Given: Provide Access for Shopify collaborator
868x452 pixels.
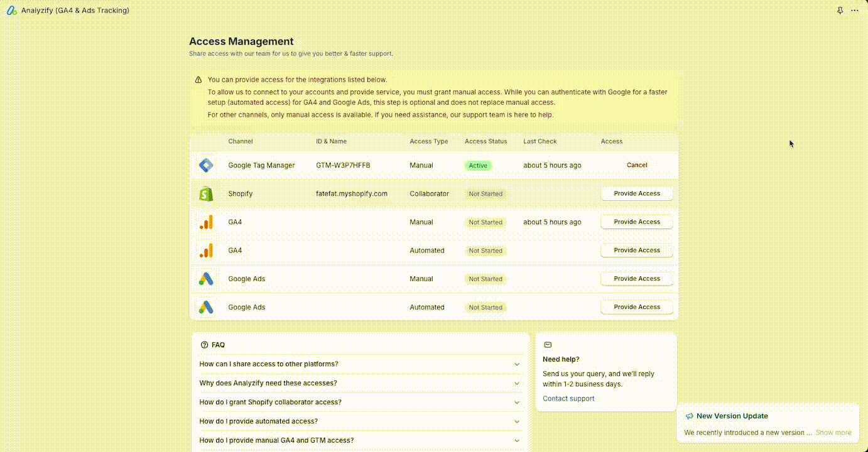Looking at the screenshot, I should coord(637,193).
